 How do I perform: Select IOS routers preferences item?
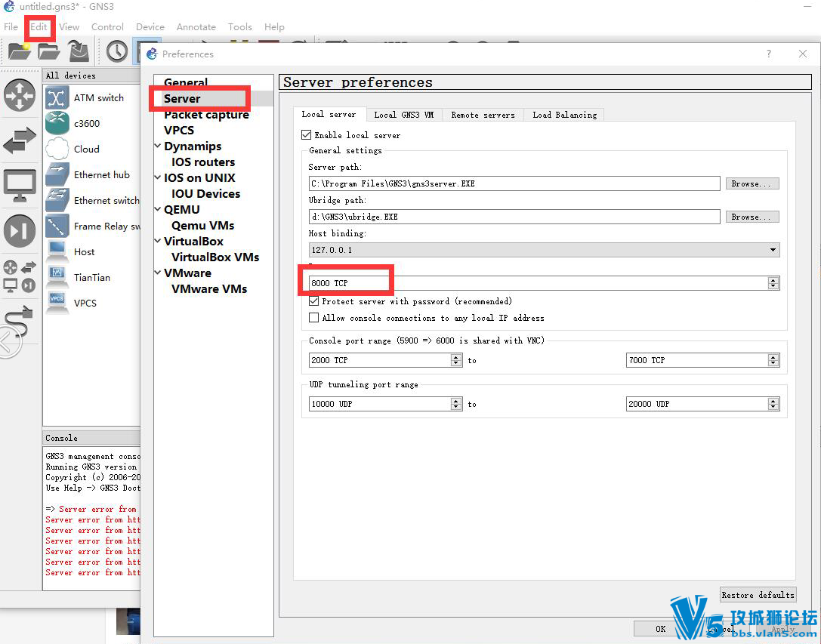[x=203, y=162]
